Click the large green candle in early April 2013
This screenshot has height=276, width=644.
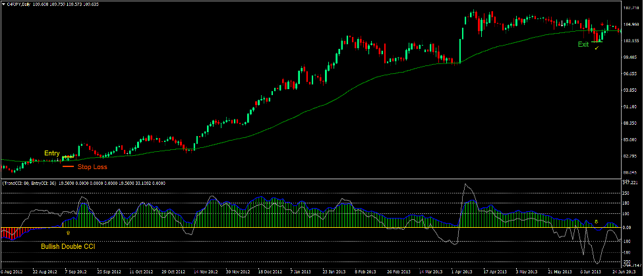[x=459, y=49]
